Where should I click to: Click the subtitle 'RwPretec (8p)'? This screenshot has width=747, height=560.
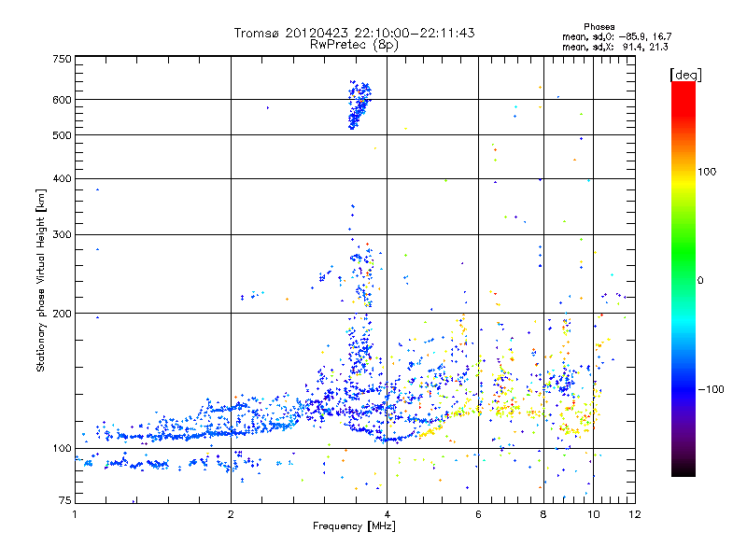[x=354, y=45]
